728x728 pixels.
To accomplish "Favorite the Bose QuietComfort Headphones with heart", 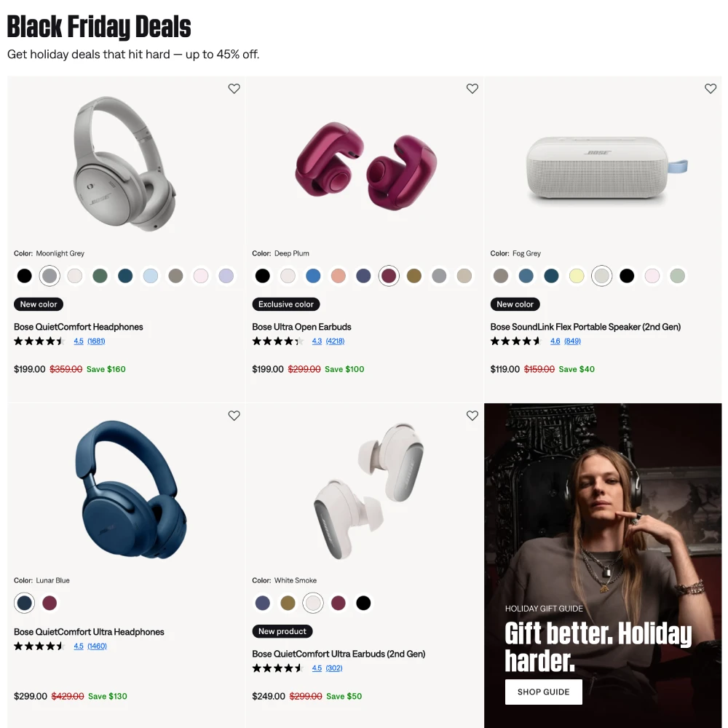I will (x=234, y=88).
